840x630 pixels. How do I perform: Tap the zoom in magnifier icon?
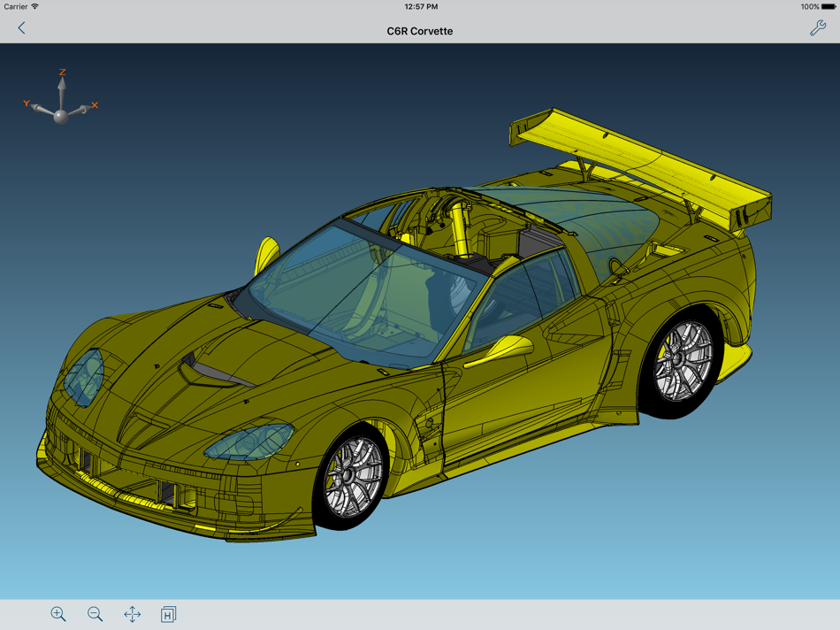(x=57, y=614)
